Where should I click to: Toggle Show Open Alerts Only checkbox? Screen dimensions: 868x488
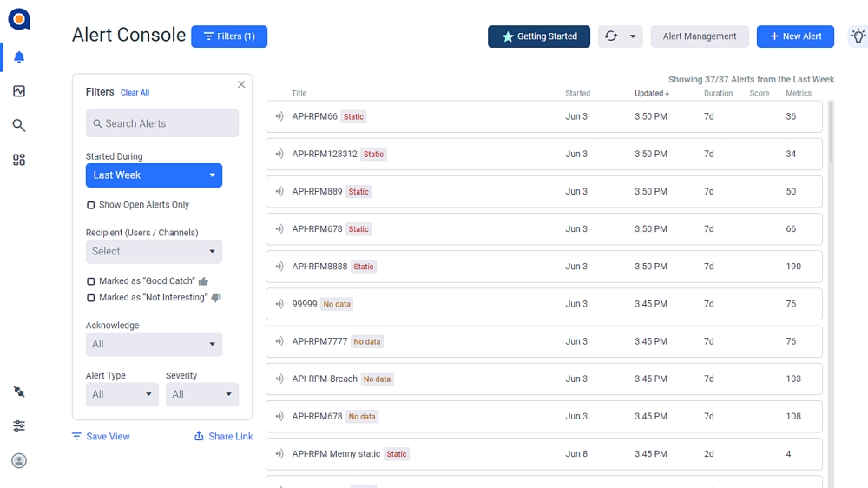91,205
